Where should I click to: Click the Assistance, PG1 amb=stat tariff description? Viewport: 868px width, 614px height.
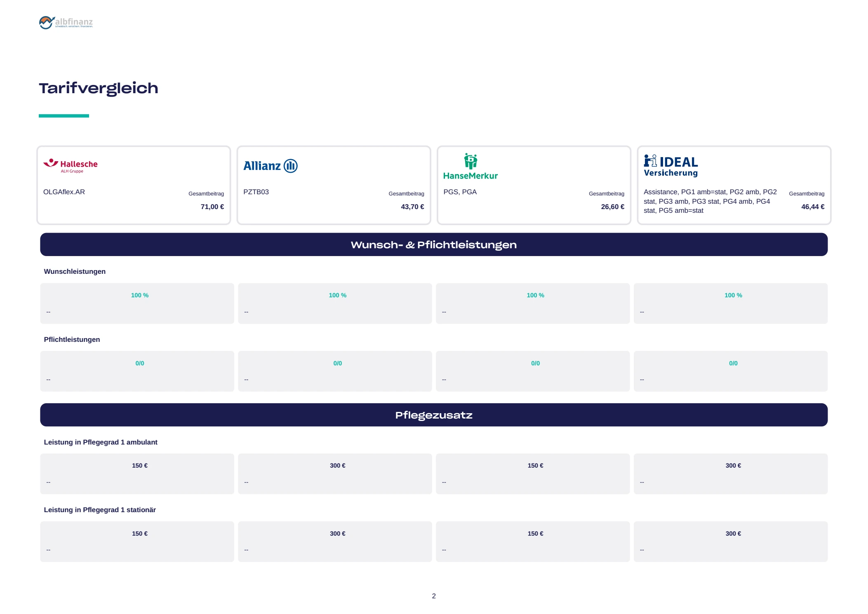tap(710, 201)
